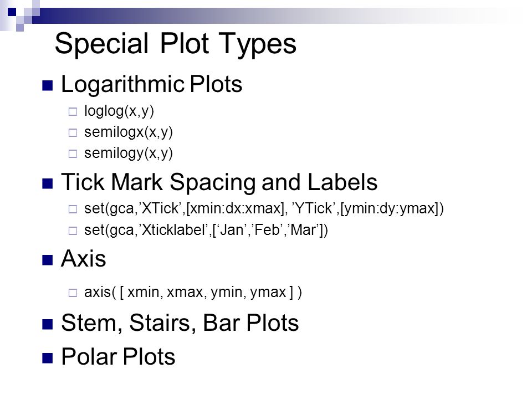
Task: Select the semilogy(x,y) text
Action: coord(129,154)
